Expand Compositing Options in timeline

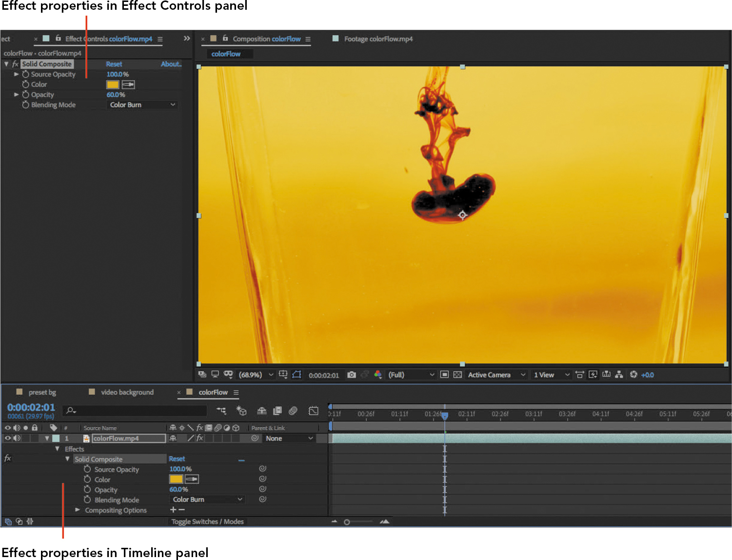coord(77,510)
